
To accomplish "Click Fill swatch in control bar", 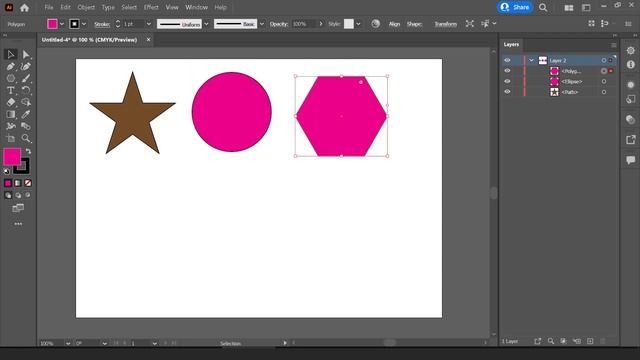I will pyautogui.click(x=52, y=24).
